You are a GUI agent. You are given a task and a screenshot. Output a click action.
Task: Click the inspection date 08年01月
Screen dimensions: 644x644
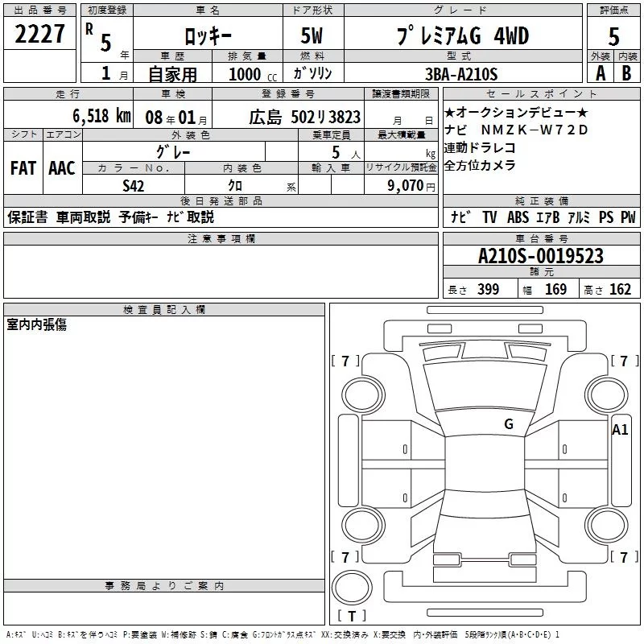176,118
